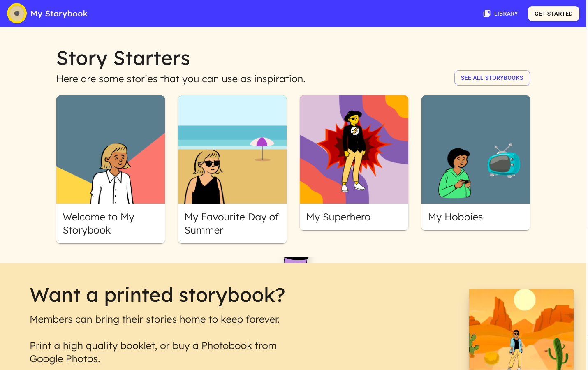Select the desert scene illustration in the print section

pyautogui.click(x=521, y=329)
